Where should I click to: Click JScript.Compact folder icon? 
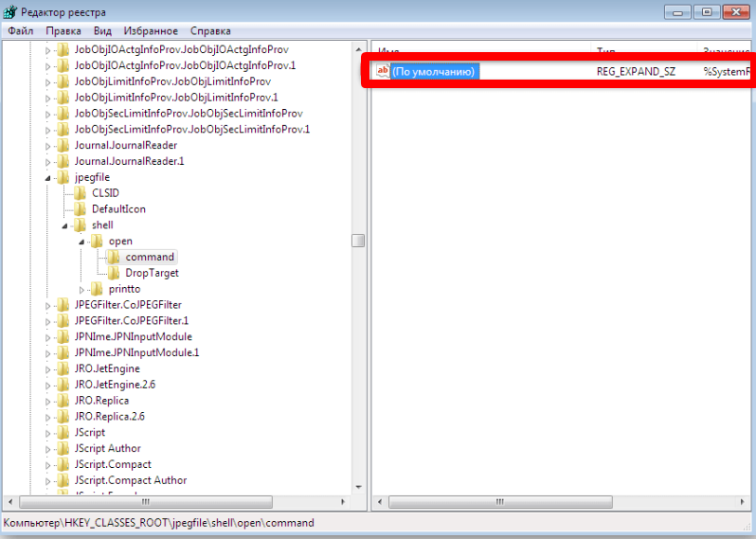click(63, 464)
